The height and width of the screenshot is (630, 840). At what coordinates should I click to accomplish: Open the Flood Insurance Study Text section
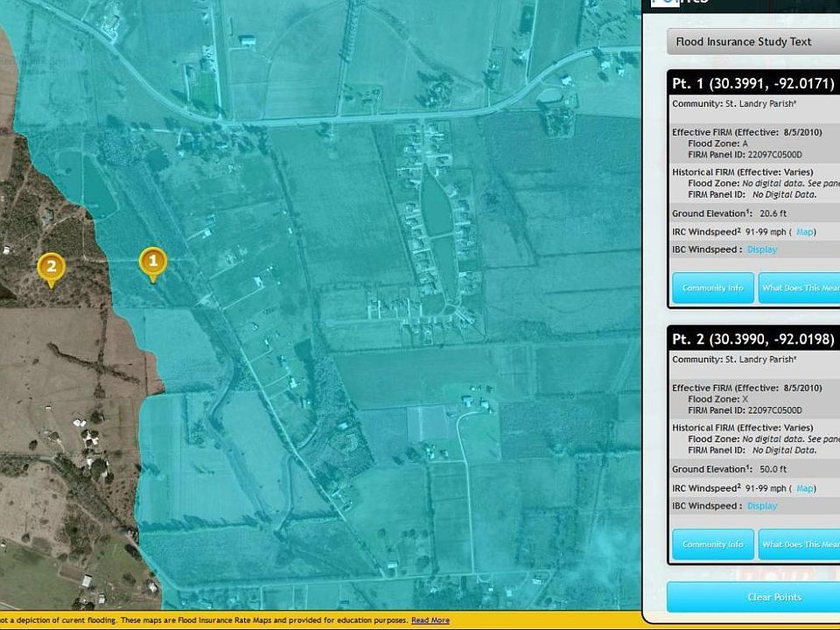click(753, 42)
